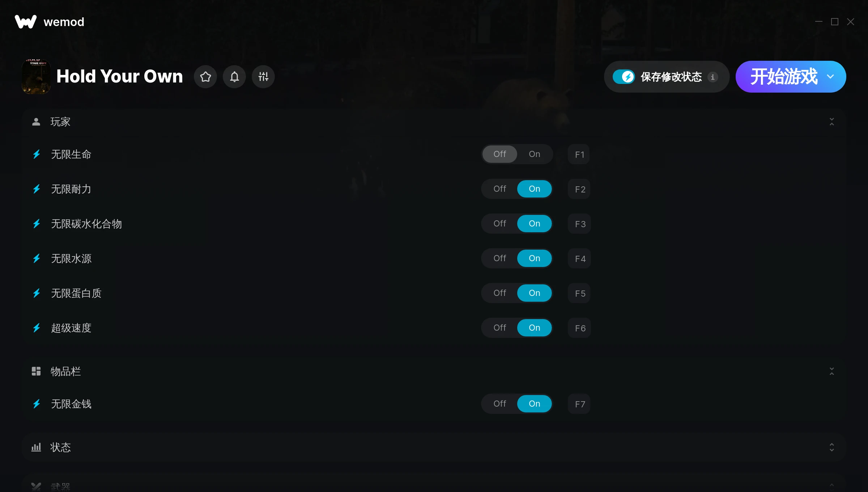Expand the 状态 section

click(832, 447)
